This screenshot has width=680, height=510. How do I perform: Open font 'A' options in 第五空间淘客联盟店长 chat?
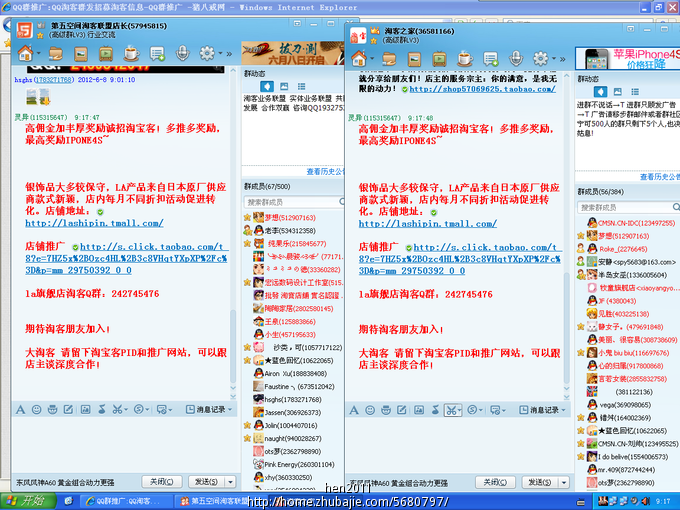20,409
